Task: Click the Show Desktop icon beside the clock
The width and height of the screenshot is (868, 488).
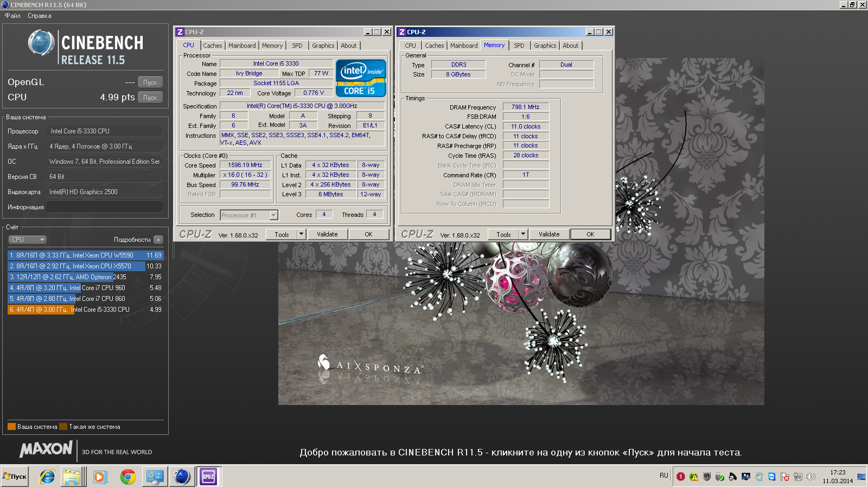Action: coord(861,477)
